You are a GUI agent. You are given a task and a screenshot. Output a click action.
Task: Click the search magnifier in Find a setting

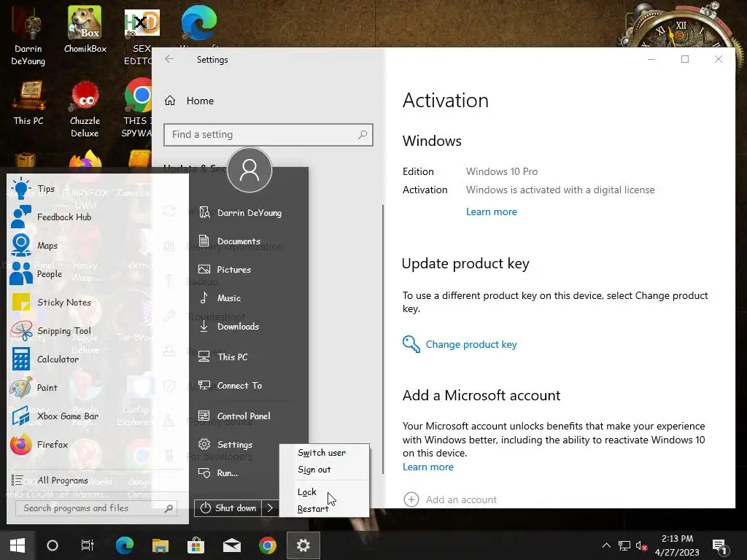pyautogui.click(x=363, y=135)
